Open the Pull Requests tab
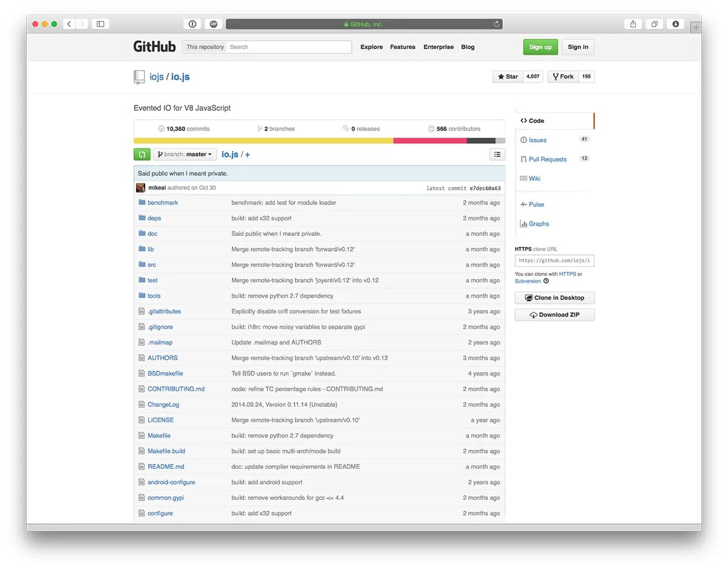This screenshot has width=728, height=569. (x=554, y=159)
